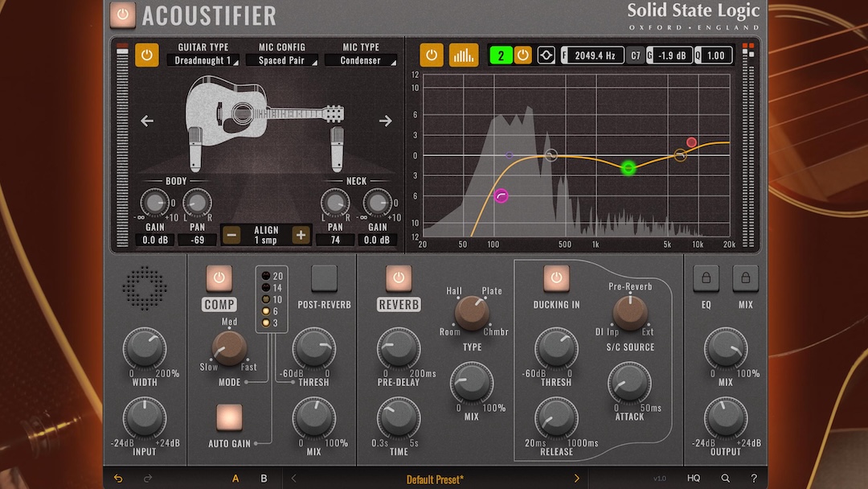Select the crosshair band-select icon
The height and width of the screenshot is (489, 868).
click(x=545, y=55)
